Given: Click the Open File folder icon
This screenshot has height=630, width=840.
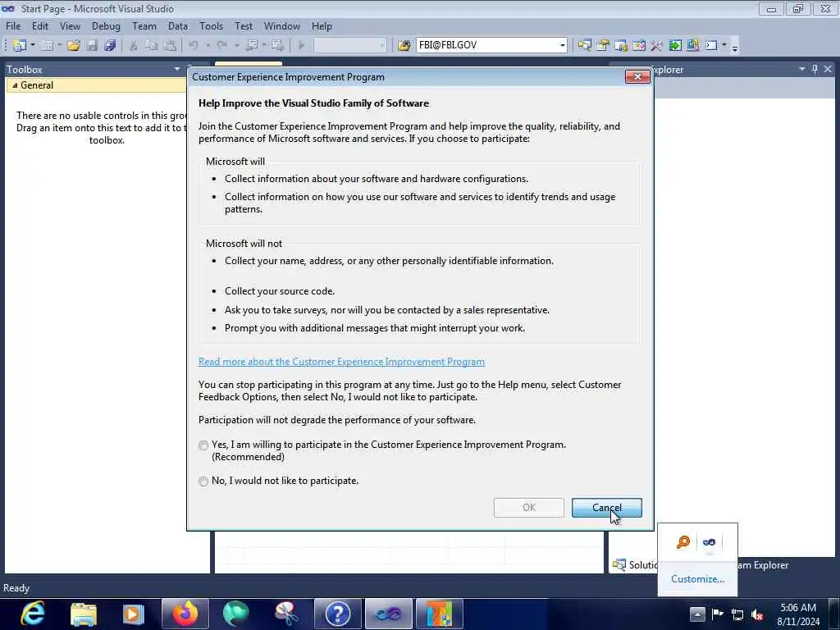Looking at the screenshot, I should (x=74, y=46).
